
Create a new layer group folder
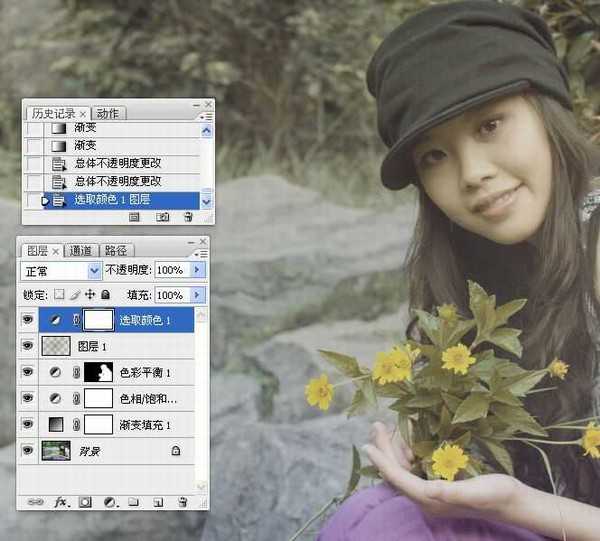tap(132, 501)
